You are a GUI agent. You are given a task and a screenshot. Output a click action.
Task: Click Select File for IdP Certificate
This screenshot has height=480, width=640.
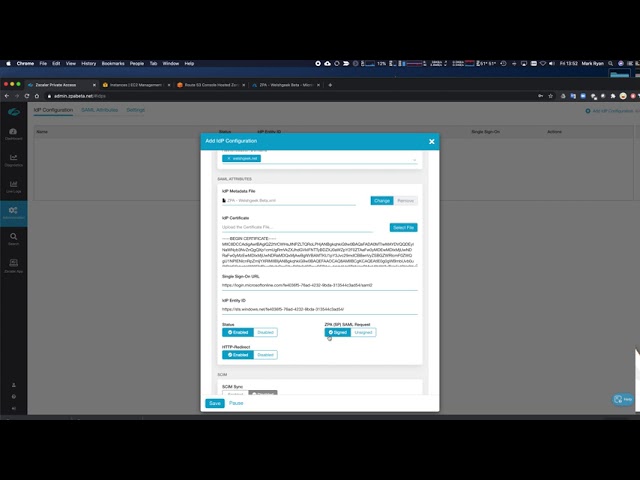pos(403,227)
